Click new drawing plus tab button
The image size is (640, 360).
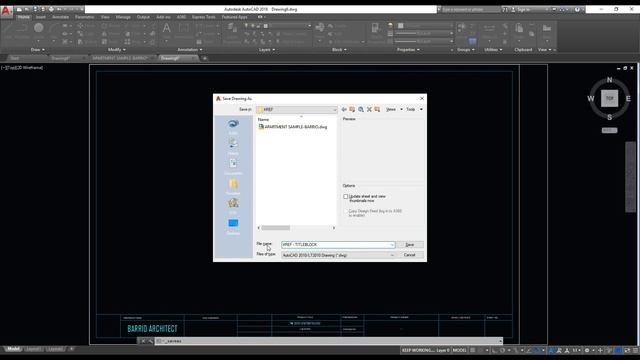pyautogui.click(x=205, y=58)
